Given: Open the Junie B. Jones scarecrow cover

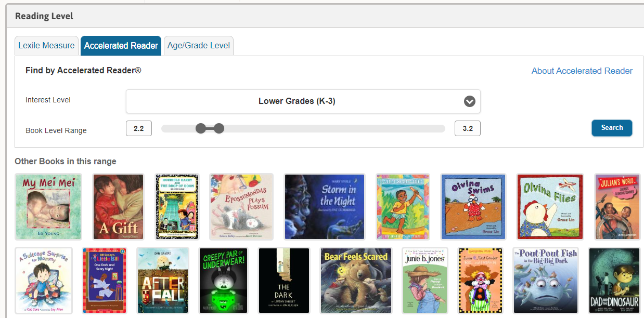Looking at the screenshot, I should coord(425,281).
